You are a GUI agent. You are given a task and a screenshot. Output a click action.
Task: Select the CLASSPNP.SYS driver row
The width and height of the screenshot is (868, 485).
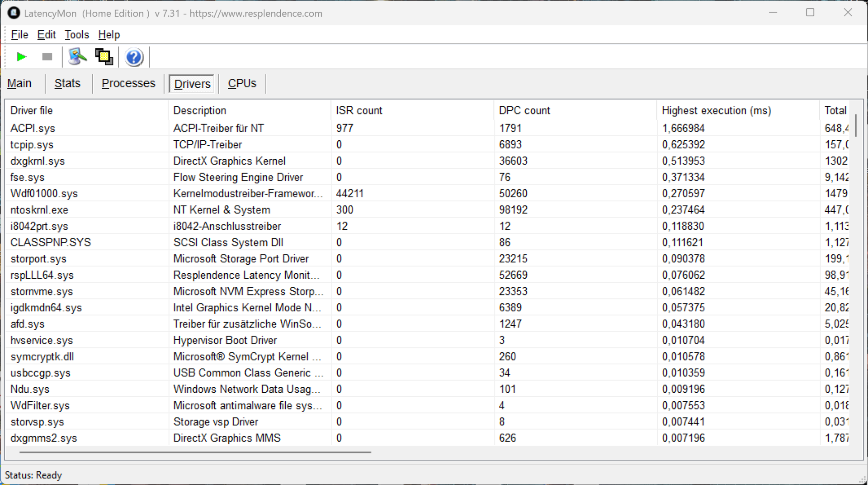tap(427, 242)
